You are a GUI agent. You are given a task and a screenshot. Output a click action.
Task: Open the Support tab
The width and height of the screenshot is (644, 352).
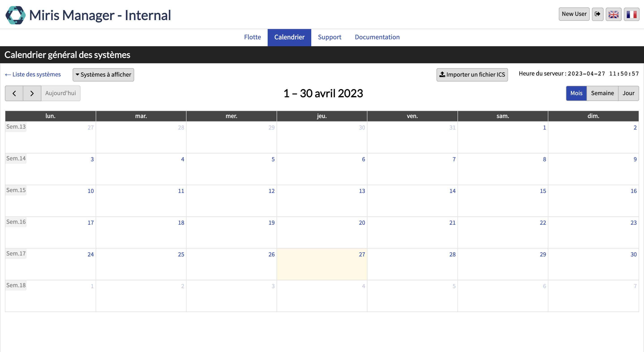pyautogui.click(x=329, y=37)
